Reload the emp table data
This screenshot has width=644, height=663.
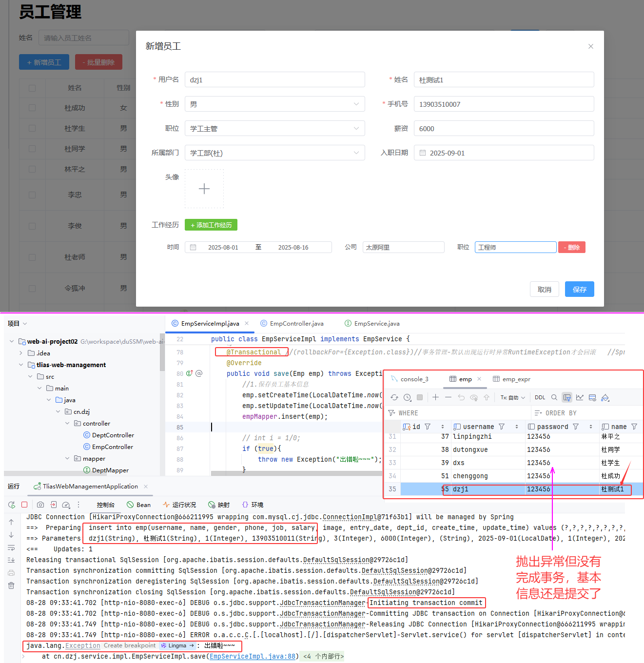coord(394,397)
